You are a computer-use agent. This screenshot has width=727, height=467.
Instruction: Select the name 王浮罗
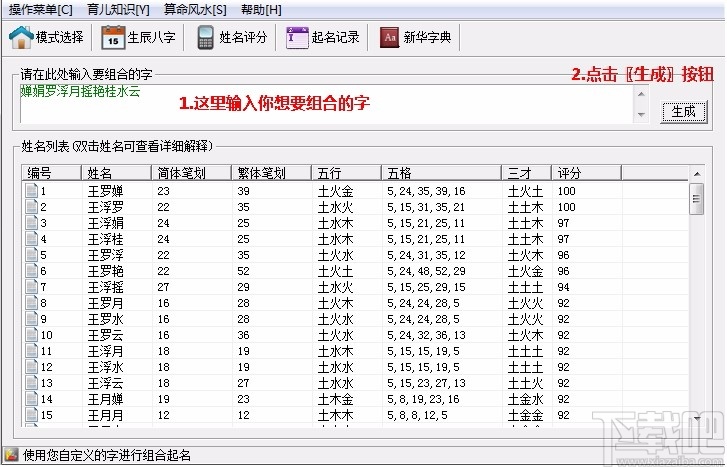(106, 207)
